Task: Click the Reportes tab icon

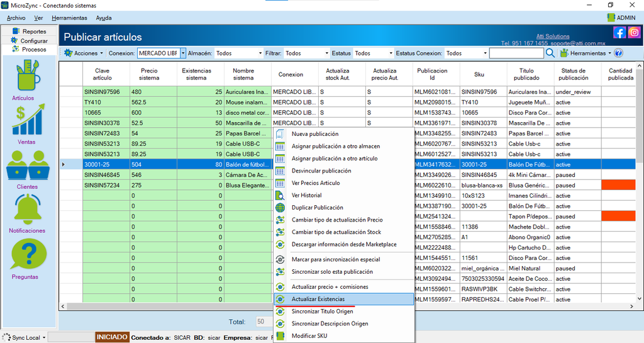Action: click(x=16, y=31)
